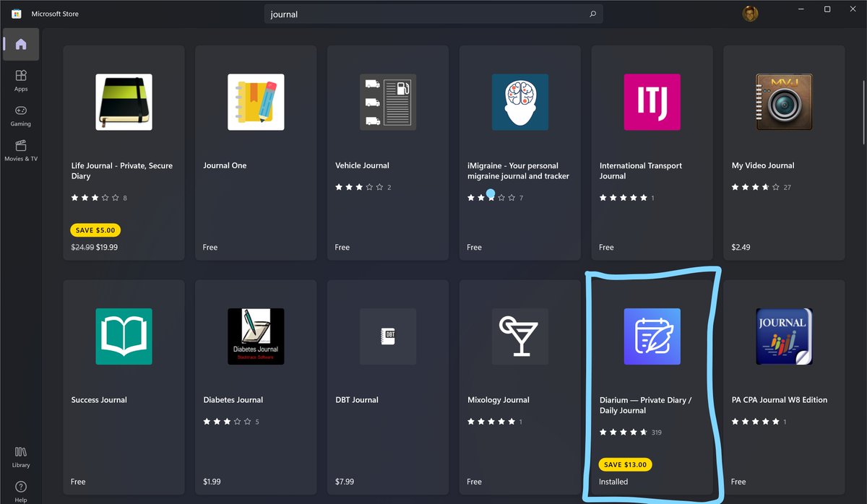The image size is (867, 504).
Task: Click the SAVE $13.00 badge on Diarium
Action: tap(625, 464)
